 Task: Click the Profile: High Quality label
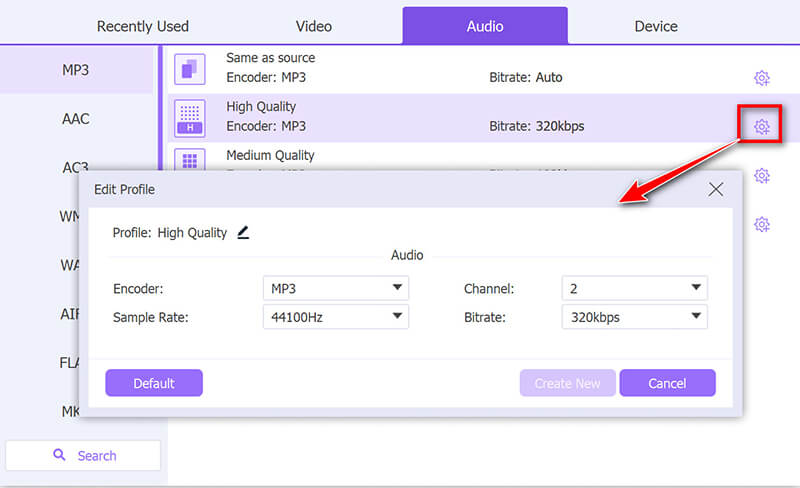pyautogui.click(x=169, y=233)
